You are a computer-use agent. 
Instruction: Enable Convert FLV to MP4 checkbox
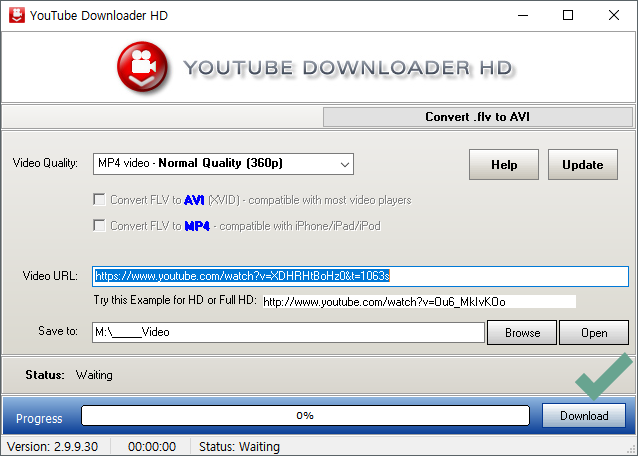click(x=99, y=225)
